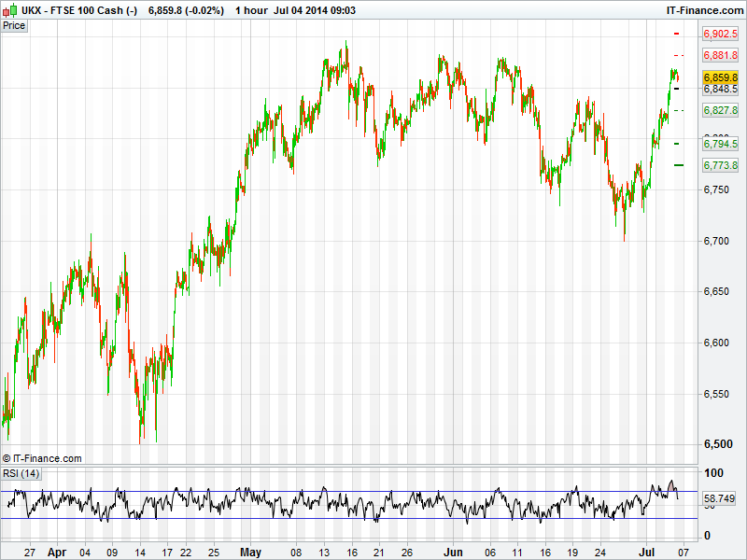747x560 pixels.
Task: Select the Price panel label
Action: pos(14,25)
